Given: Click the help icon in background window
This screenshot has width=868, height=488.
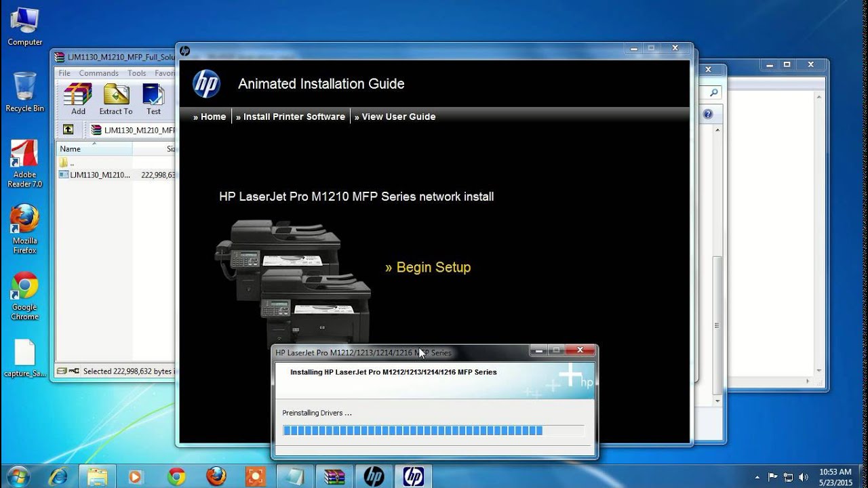Looking at the screenshot, I should pyautogui.click(x=708, y=114).
